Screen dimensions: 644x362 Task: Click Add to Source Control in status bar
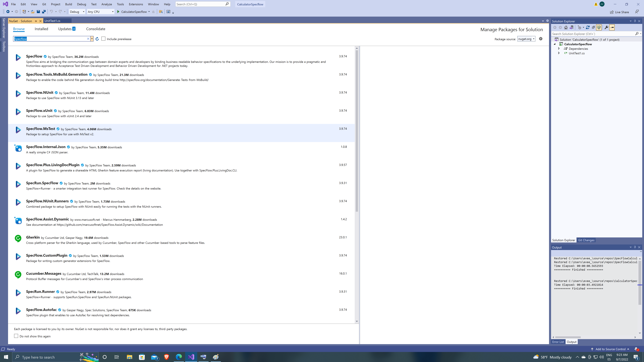pyautogui.click(x=610, y=349)
